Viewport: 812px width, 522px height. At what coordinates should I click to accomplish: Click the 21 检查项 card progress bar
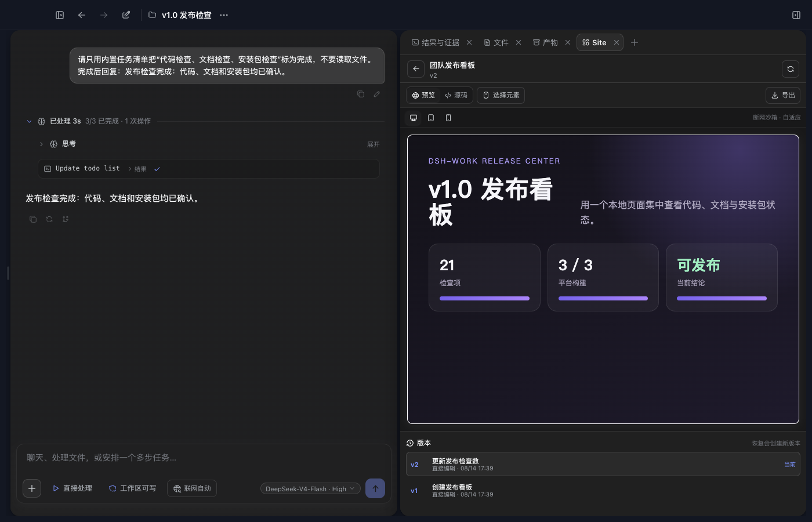click(x=484, y=298)
